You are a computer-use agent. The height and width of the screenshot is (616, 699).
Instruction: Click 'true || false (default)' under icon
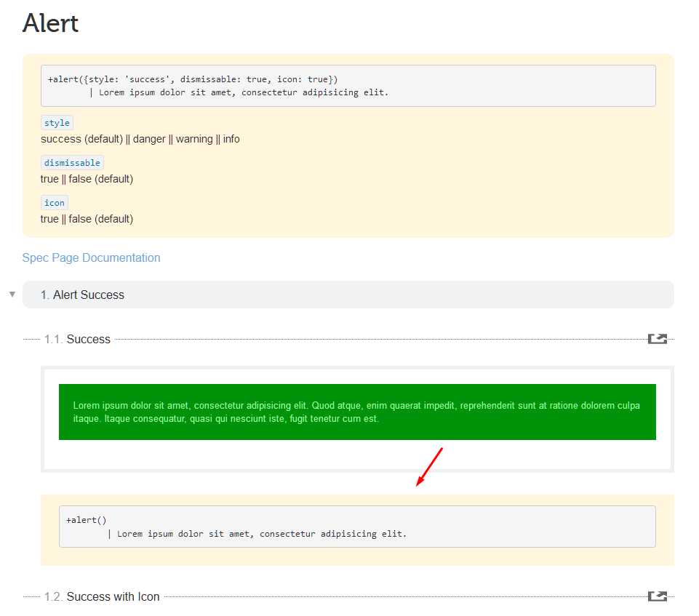click(87, 220)
